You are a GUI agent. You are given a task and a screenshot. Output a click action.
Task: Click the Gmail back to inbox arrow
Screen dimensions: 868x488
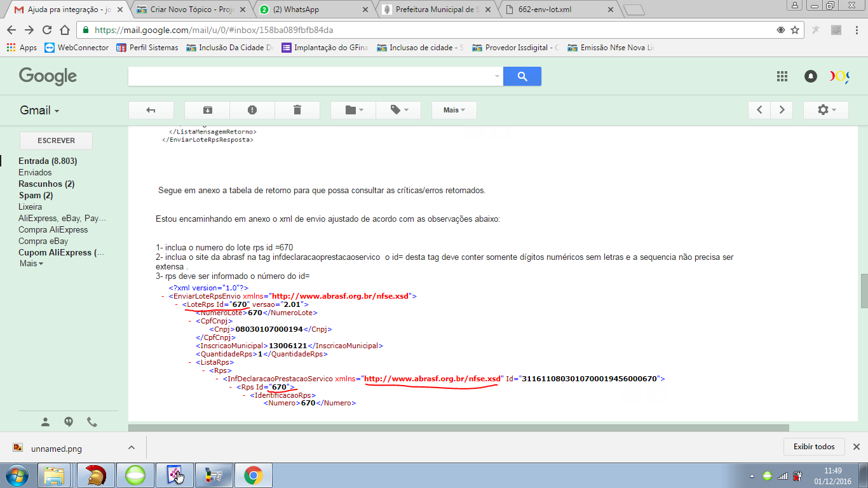[151, 110]
